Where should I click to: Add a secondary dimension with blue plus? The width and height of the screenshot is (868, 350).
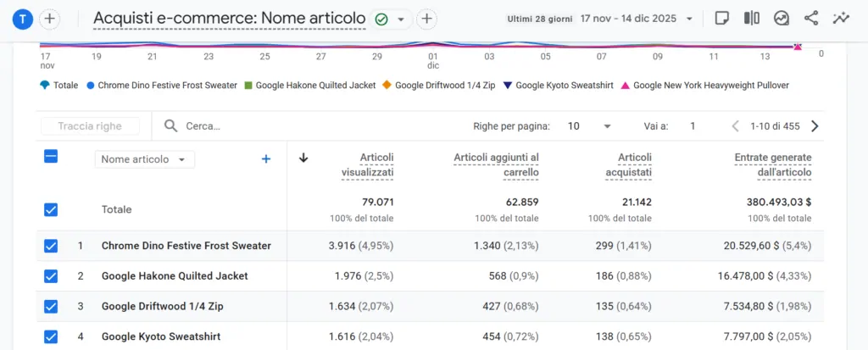pyautogui.click(x=265, y=159)
